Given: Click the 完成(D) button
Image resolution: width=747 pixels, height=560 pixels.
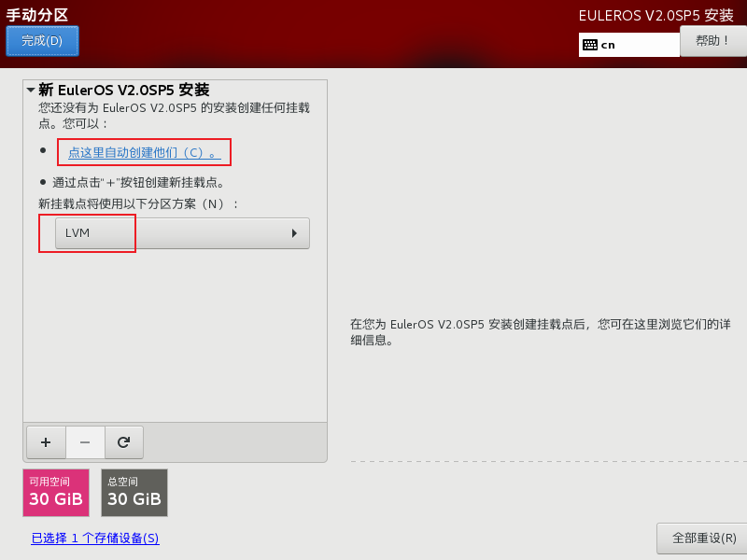Looking at the screenshot, I should tap(42, 41).
